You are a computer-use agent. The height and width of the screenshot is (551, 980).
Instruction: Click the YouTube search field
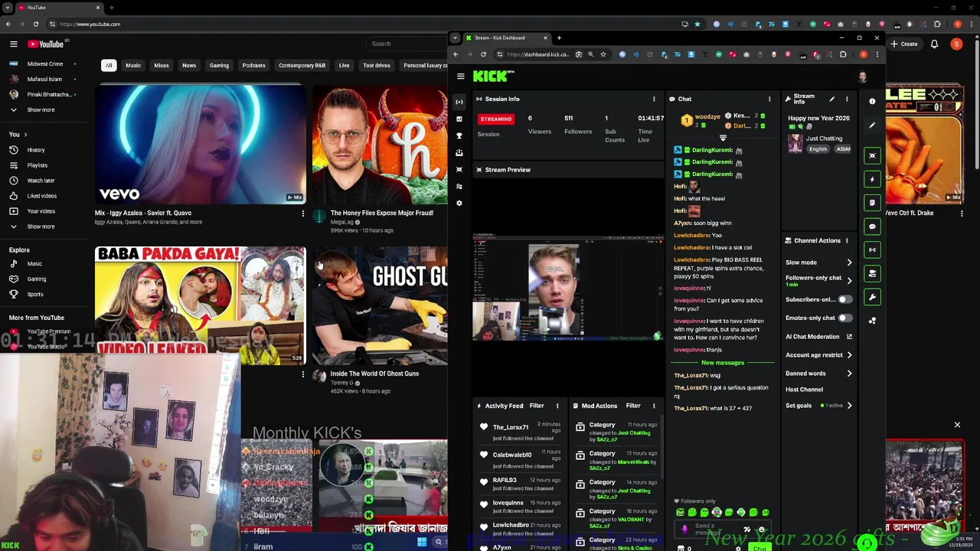[406, 44]
